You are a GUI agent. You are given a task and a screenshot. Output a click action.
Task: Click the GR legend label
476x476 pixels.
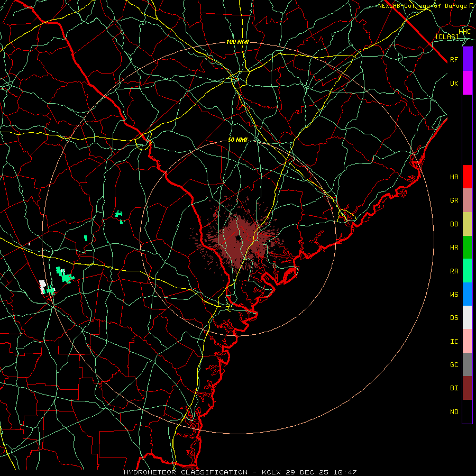(x=454, y=200)
